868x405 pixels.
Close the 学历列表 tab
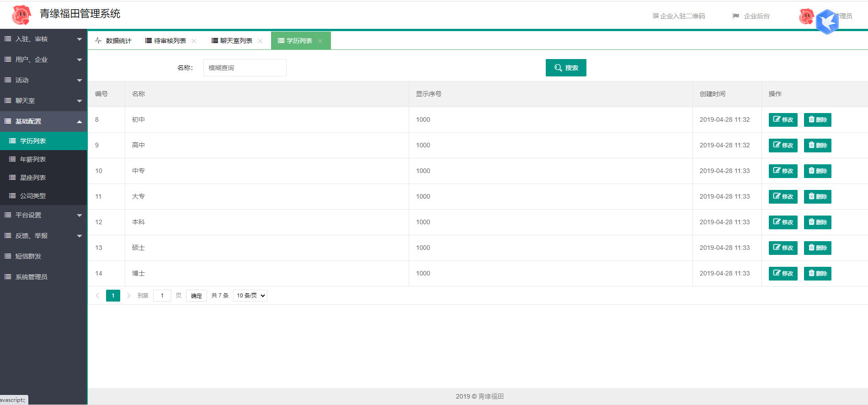(x=320, y=41)
